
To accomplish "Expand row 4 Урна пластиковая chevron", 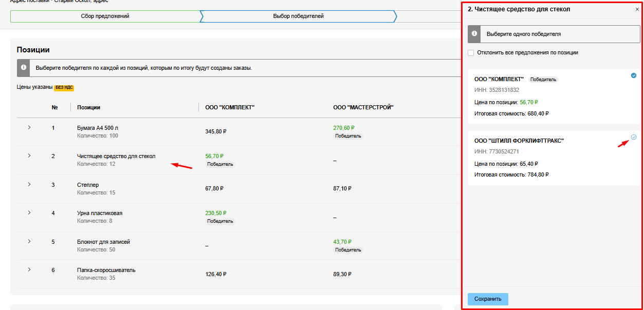I will [x=29, y=212].
